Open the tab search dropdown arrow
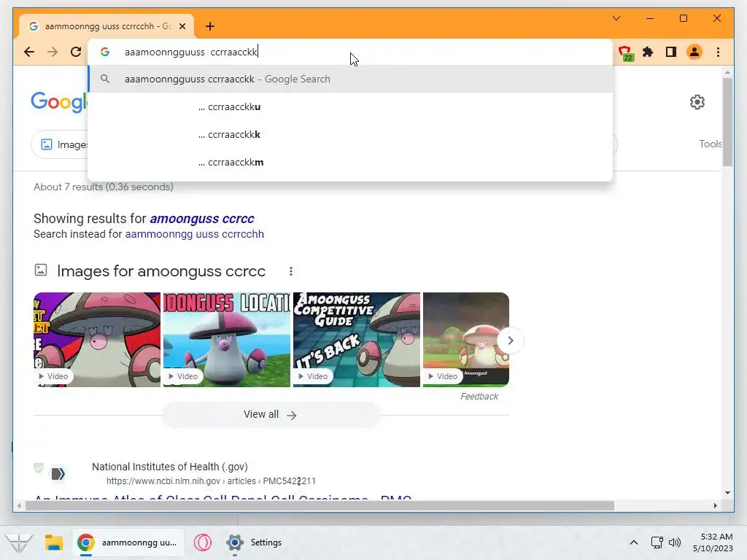Screen dimensions: 747x560 616,18
